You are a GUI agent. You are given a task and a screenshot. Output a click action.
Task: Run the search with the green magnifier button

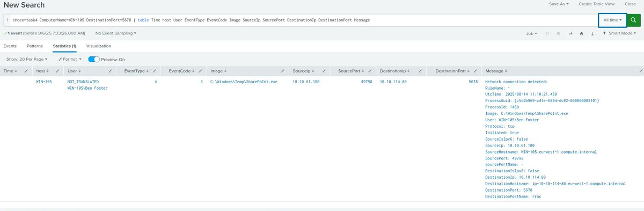pos(634,20)
